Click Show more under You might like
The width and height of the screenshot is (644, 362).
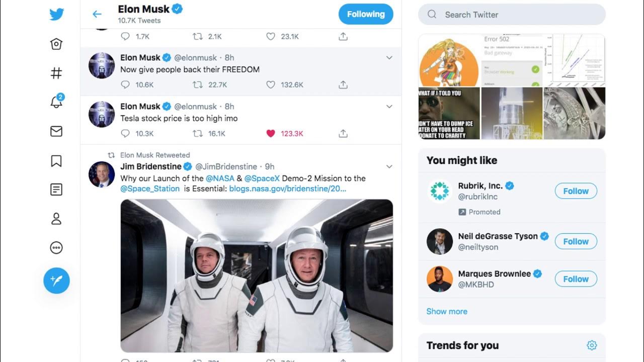(x=447, y=311)
